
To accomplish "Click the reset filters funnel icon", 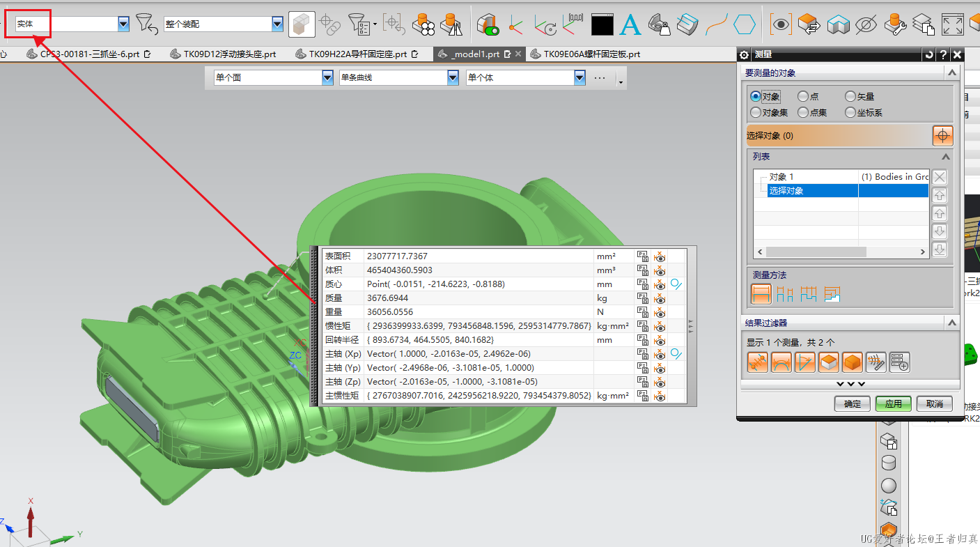I will [x=147, y=24].
